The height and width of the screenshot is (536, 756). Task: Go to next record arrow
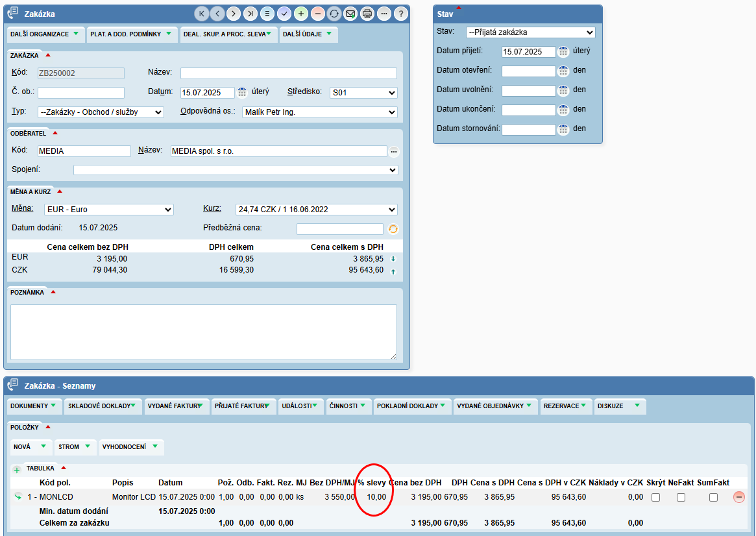[x=234, y=14]
